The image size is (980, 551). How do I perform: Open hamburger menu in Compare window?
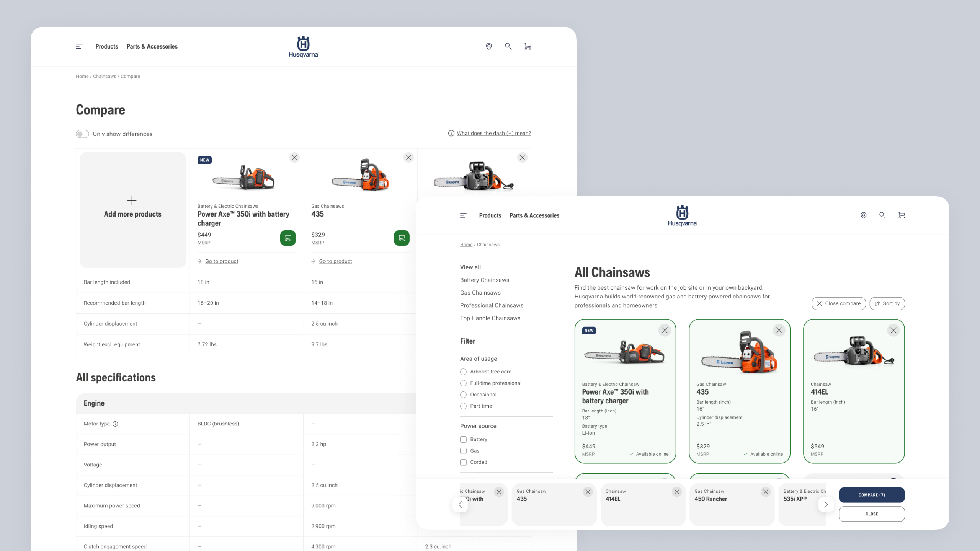[79, 46]
